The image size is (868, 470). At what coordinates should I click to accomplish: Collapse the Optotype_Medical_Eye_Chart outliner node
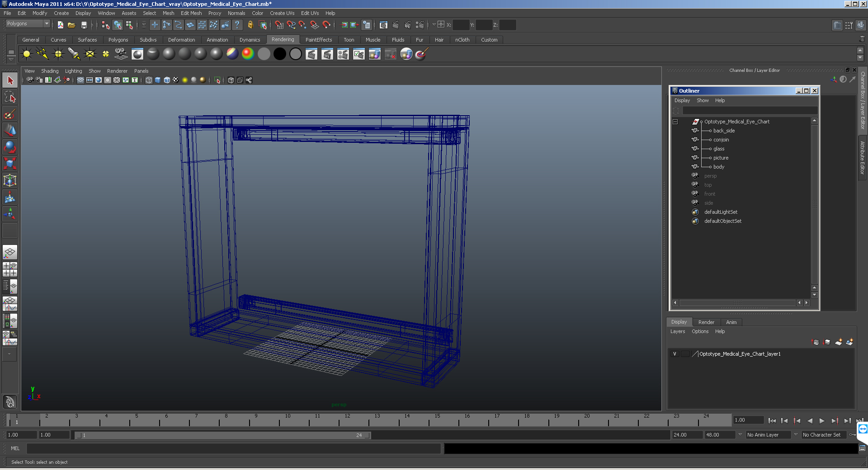point(675,122)
